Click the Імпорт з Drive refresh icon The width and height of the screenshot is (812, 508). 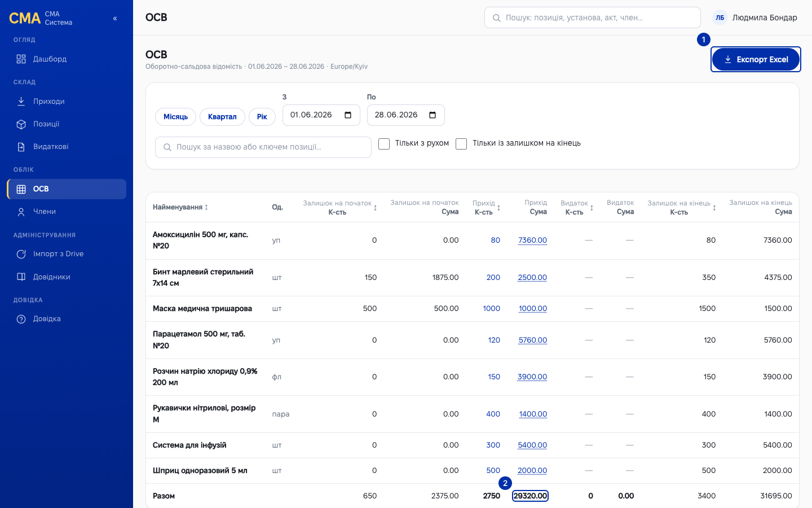(21, 254)
